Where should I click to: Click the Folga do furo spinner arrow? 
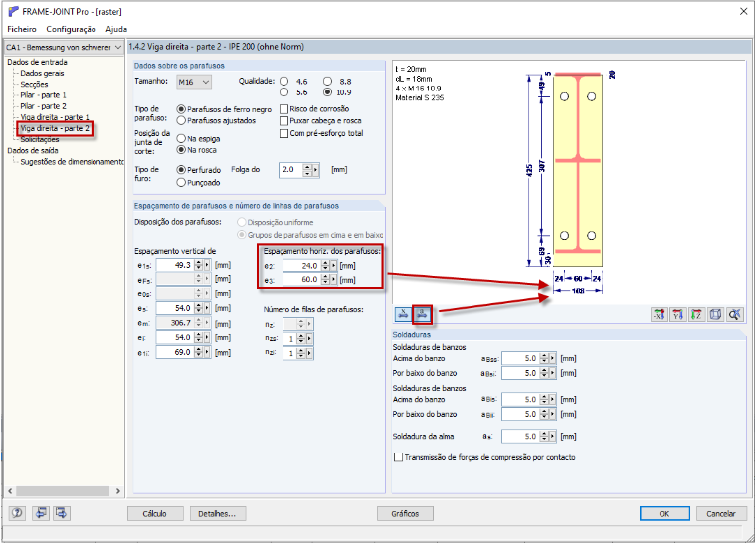pyautogui.click(x=315, y=170)
